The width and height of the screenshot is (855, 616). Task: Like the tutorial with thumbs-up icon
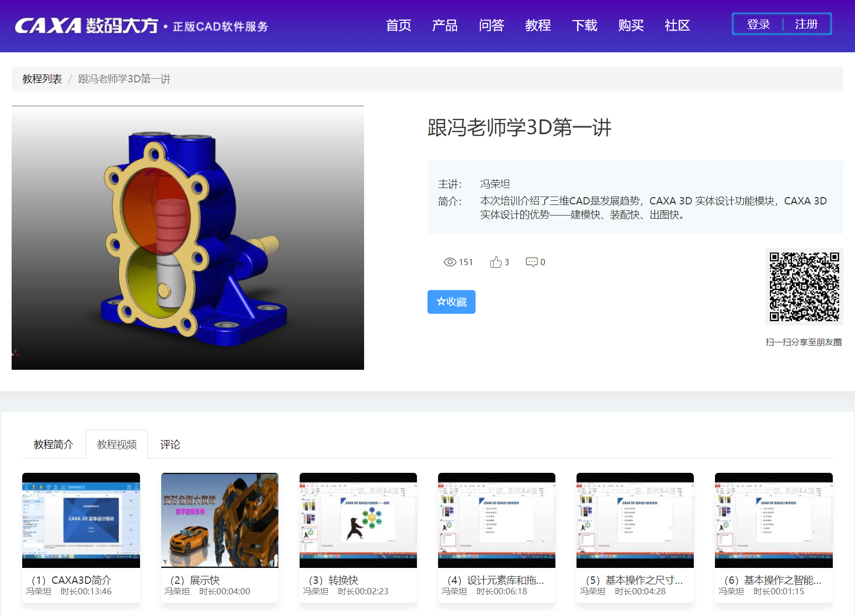496,262
